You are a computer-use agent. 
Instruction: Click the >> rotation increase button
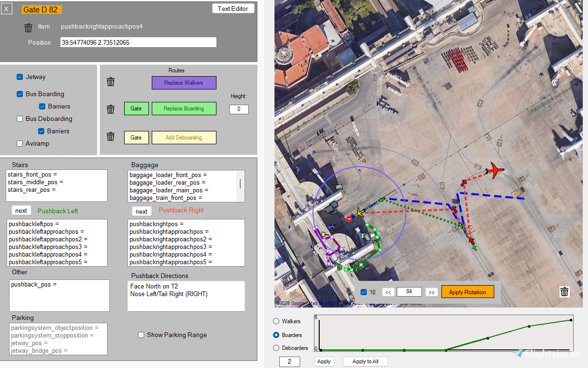431,292
